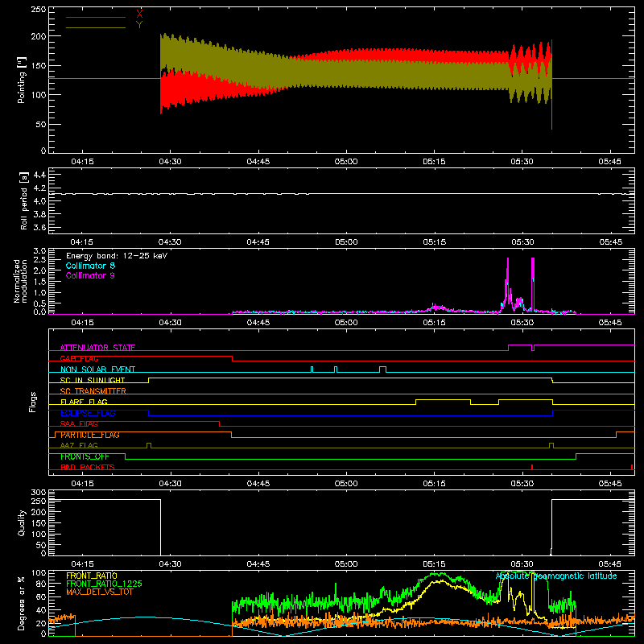Image resolution: width=644 pixels, height=644 pixels.
Task: Click the Degrees or % axis title
Action: (x=22, y=603)
